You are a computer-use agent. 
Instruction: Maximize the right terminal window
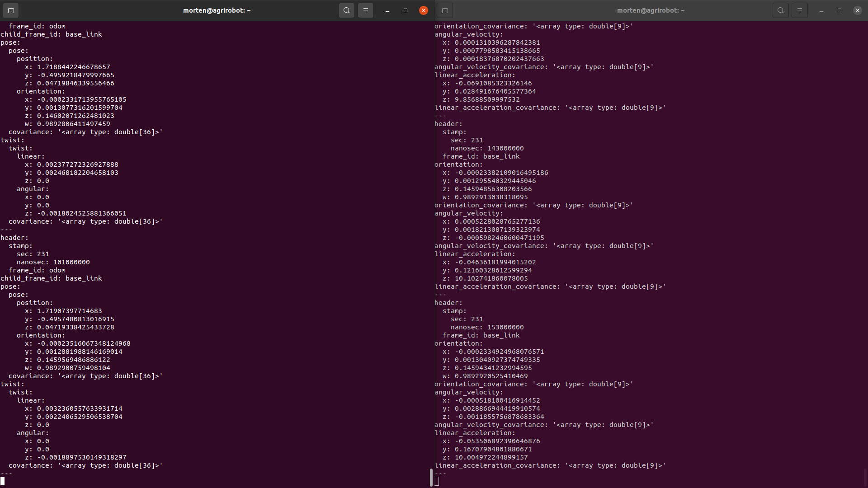pos(840,10)
